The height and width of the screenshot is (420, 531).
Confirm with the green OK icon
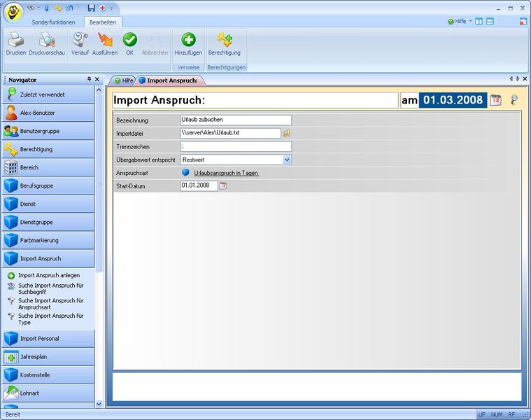129,42
